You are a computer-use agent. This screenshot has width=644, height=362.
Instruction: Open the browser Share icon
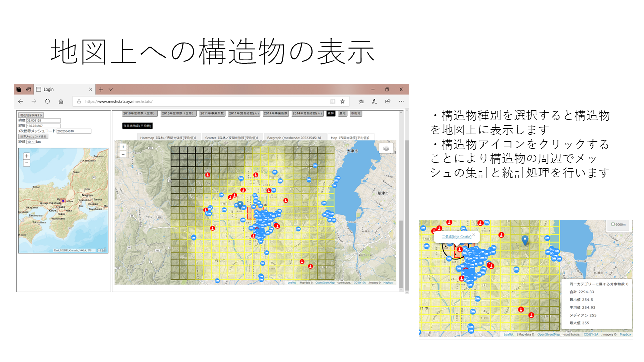[388, 101]
